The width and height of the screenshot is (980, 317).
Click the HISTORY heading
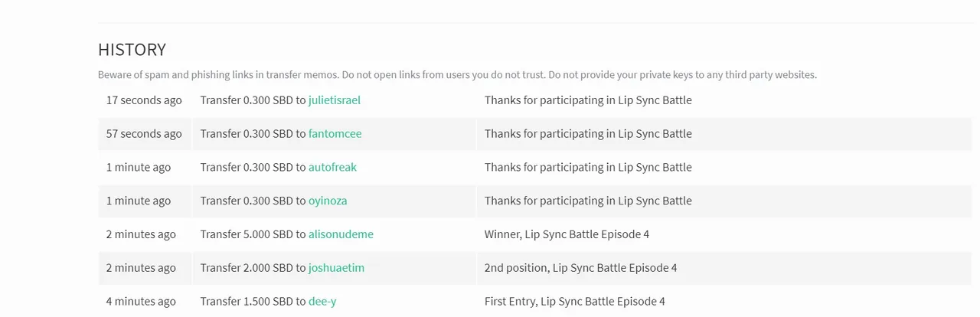[x=132, y=50]
